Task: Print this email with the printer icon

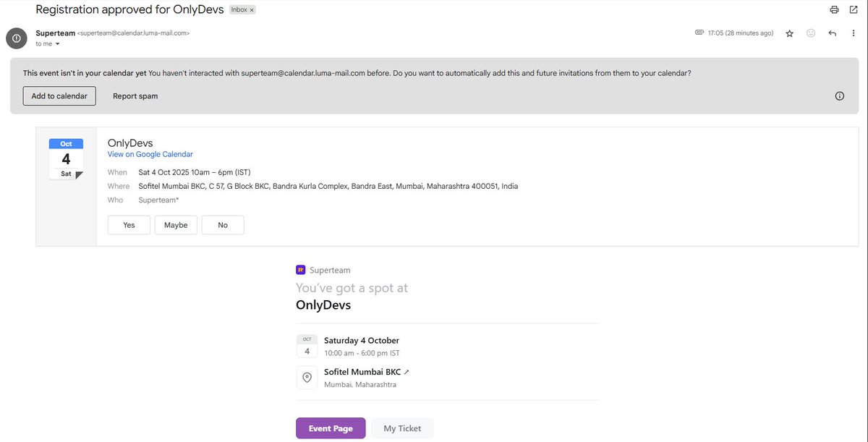Action: pos(834,9)
